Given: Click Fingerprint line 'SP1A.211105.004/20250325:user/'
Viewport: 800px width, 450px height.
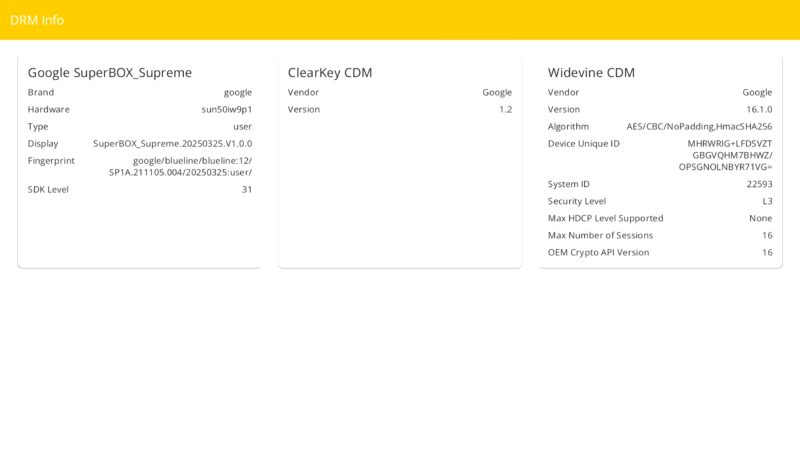Looking at the screenshot, I should click(x=181, y=172).
